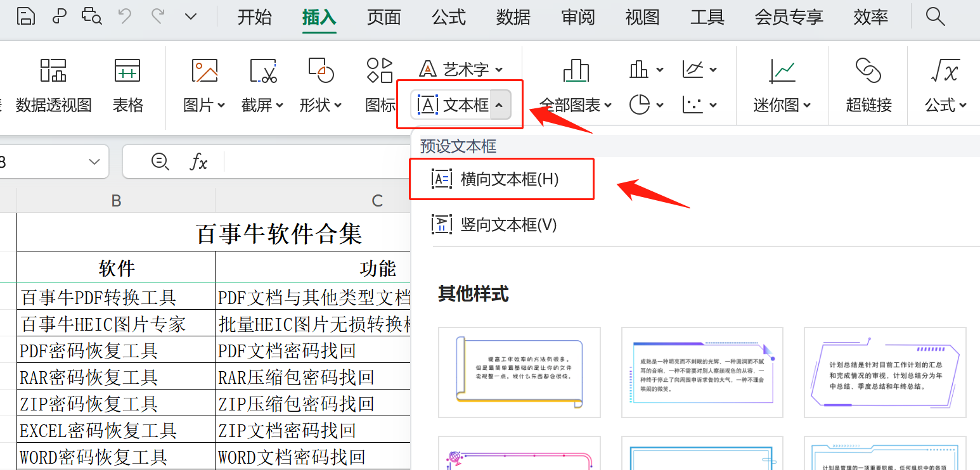Select the 计划总结 purple frame text box style
The width and height of the screenshot is (980, 470).
click(x=885, y=372)
